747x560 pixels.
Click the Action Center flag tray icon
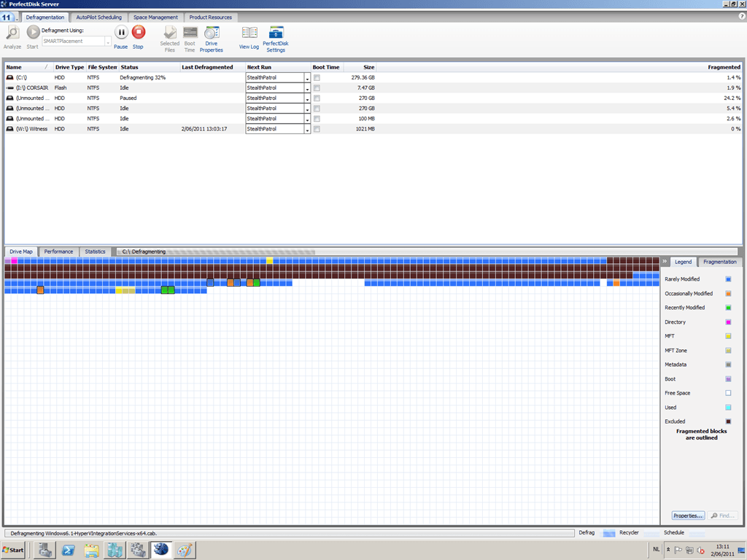(x=678, y=551)
